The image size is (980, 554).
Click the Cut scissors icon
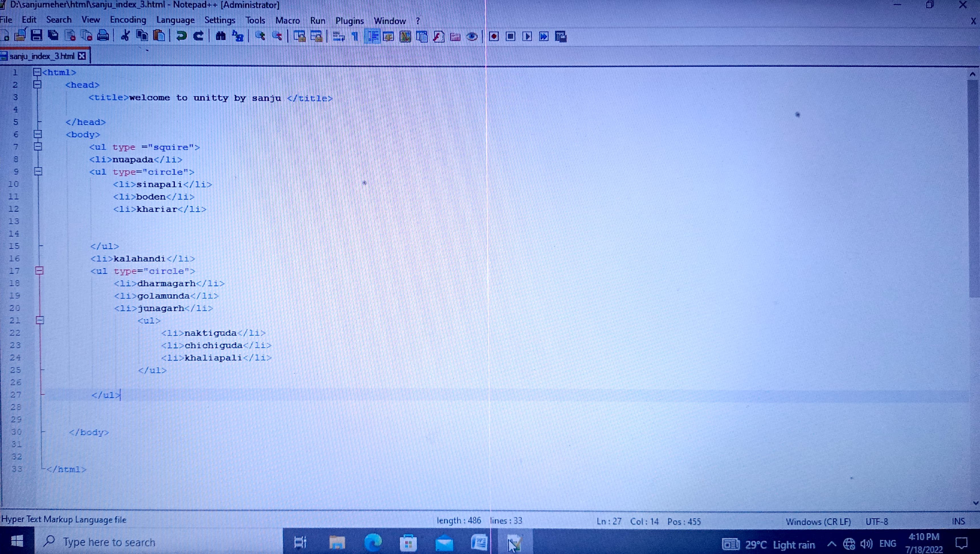(125, 36)
